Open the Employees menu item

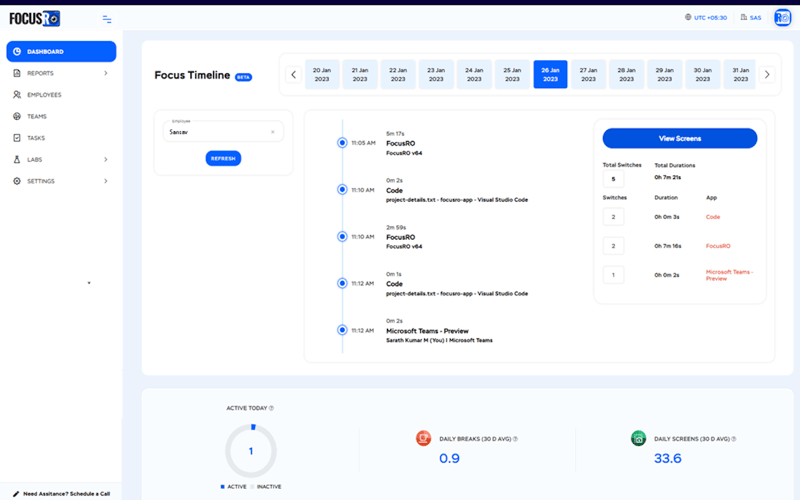click(61, 95)
